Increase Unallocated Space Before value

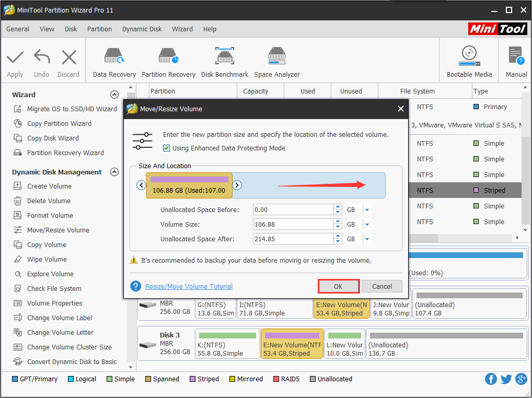(x=338, y=207)
